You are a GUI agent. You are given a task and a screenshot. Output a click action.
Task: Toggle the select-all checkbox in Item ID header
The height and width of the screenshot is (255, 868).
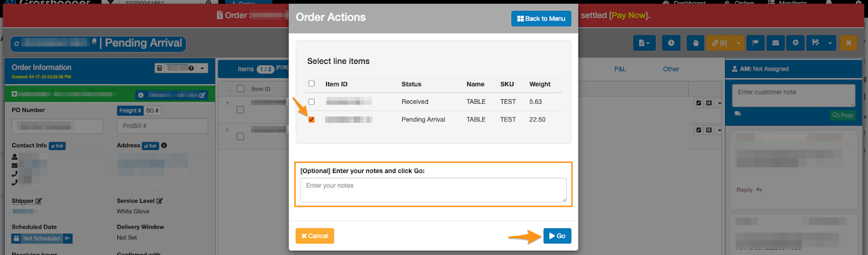click(311, 84)
